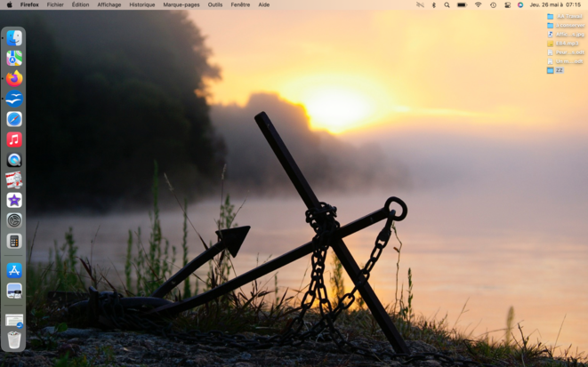Open the Affichage menu
The width and height of the screenshot is (588, 367).
click(x=109, y=4)
